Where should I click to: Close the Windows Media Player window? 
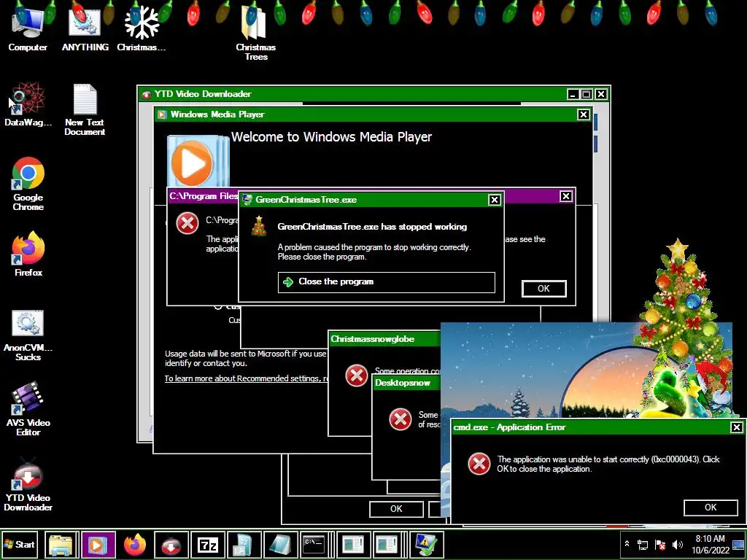pyautogui.click(x=583, y=114)
